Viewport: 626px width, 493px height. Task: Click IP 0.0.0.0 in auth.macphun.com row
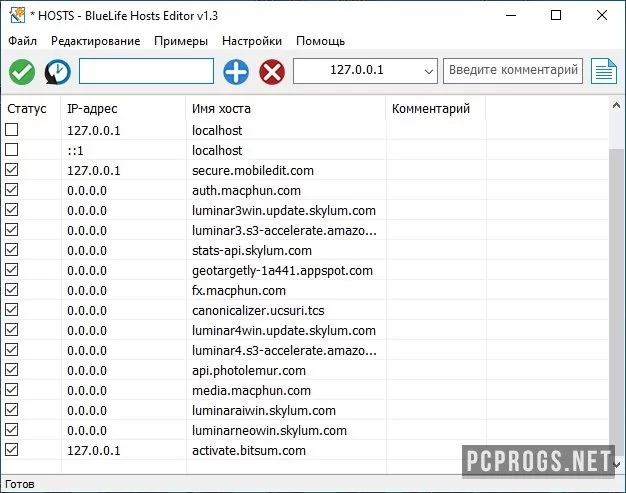(x=87, y=190)
